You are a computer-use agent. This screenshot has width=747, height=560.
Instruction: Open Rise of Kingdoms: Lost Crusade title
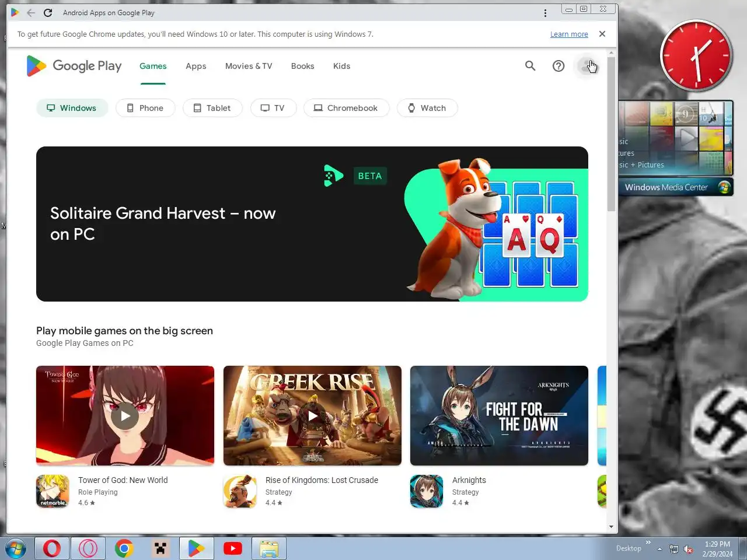pyautogui.click(x=322, y=480)
